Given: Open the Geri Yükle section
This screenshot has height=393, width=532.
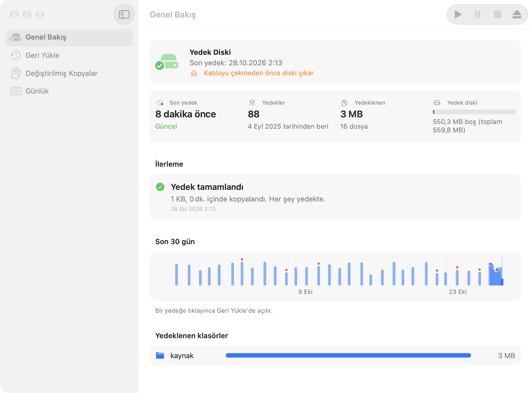Looking at the screenshot, I should [x=69, y=55].
